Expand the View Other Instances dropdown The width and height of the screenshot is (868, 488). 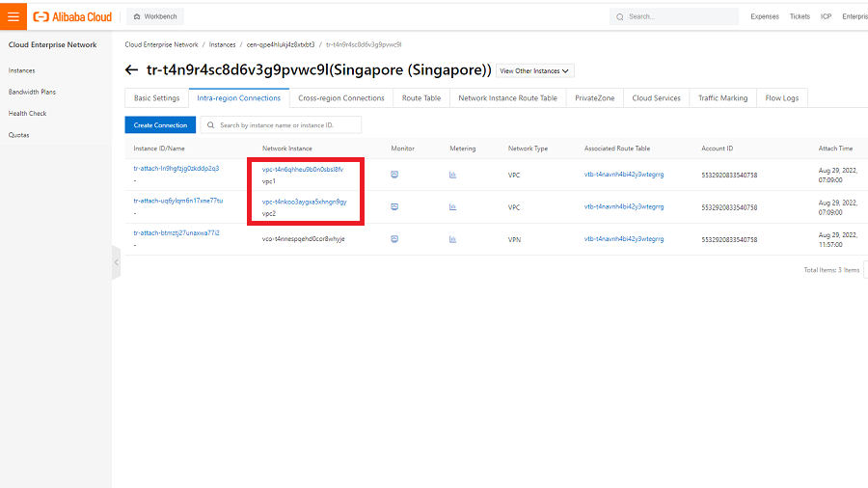point(535,70)
